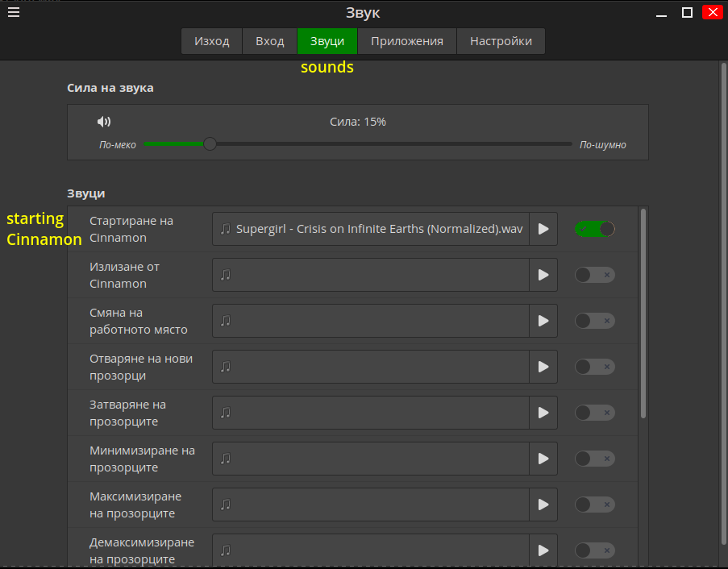The width and height of the screenshot is (728, 569).
Task: Maximize the Звук window
Action: pyautogui.click(x=687, y=13)
